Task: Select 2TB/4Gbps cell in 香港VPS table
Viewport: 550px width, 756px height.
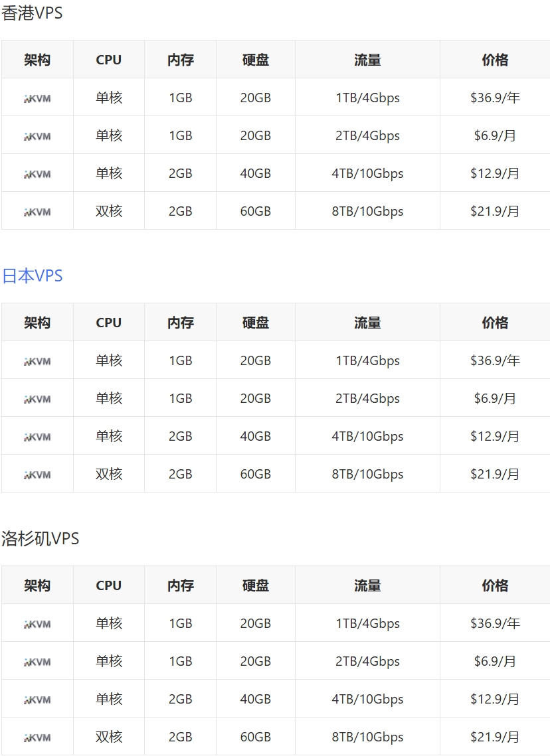Action: click(x=367, y=135)
